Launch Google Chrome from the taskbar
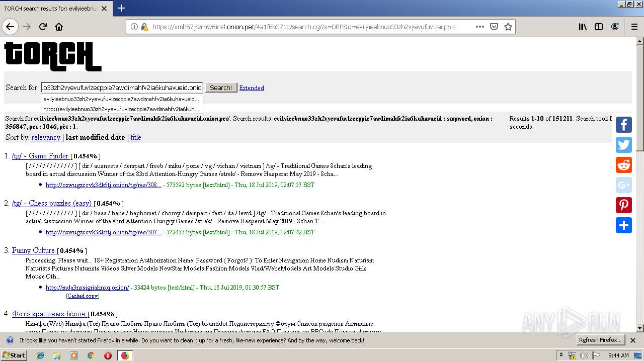The image size is (644, 362). pyautogui.click(x=91, y=355)
